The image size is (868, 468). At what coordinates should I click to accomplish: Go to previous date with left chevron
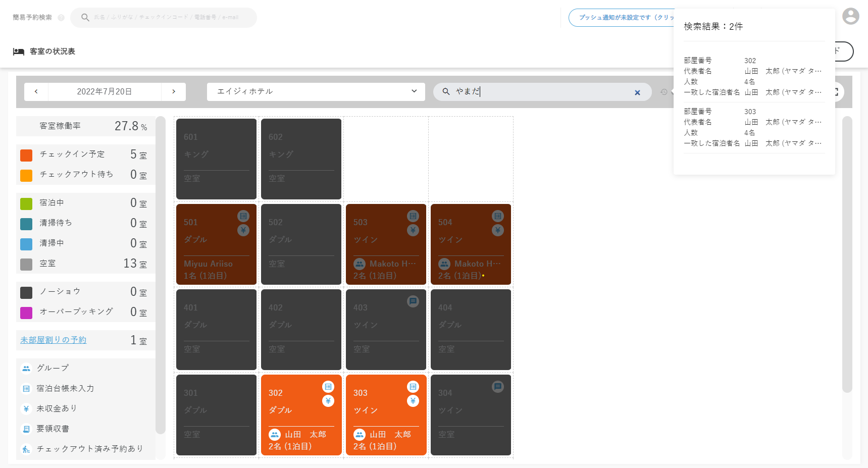(36, 92)
